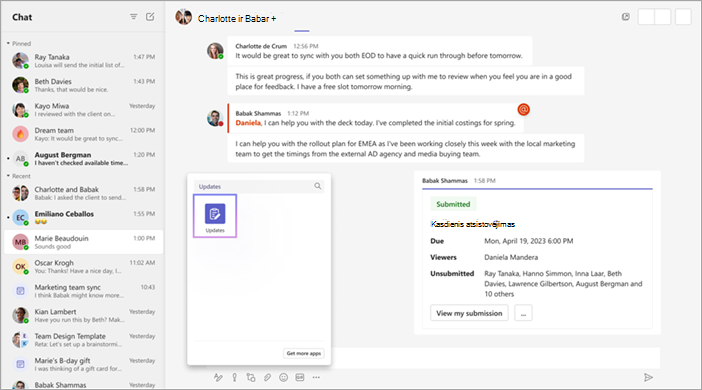Image resolution: width=702 pixels, height=390 pixels.
Task: Click Charlotte de Crum's avatar in conversation
Action: pos(215,51)
